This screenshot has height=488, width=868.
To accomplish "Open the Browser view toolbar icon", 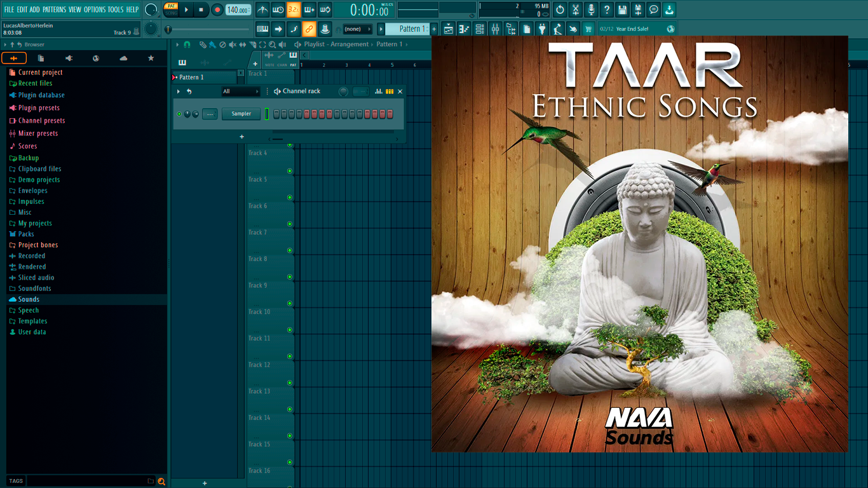I will [x=511, y=29].
